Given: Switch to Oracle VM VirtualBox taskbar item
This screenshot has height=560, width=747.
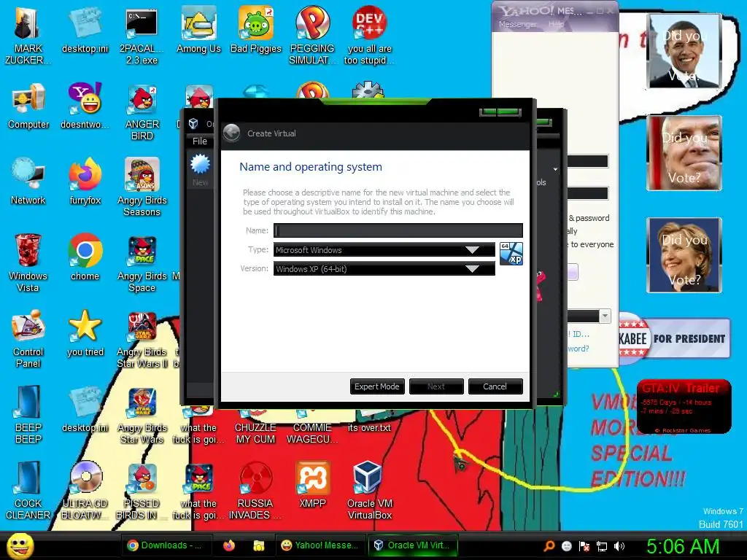Looking at the screenshot, I should [x=413, y=545].
